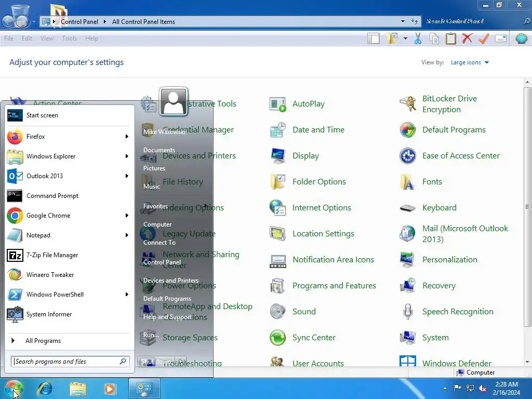Open Programs and Features
Screen dimensions: 532x399
(x=323, y=286)
